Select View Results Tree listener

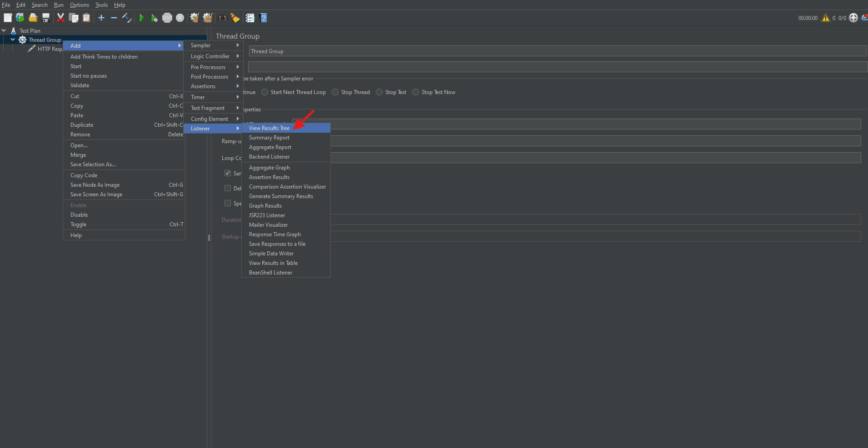[x=269, y=128]
